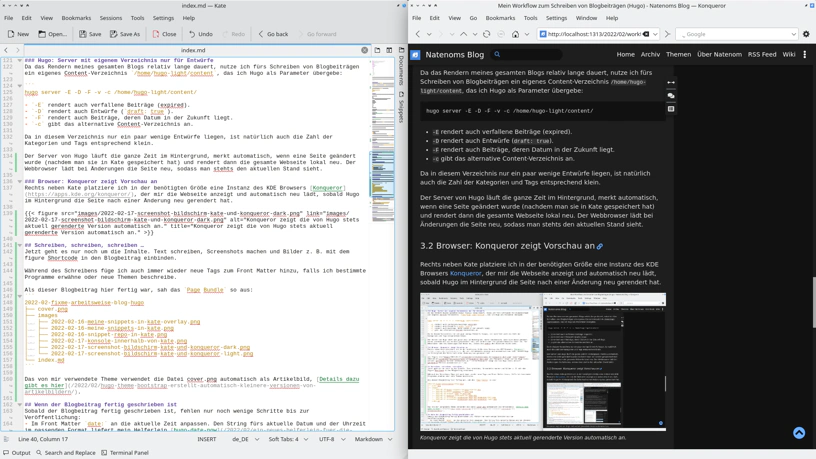The height and width of the screenshot is (459, 816).
Task: Open Kate's Tools menu
Action: [x=137, y=18]
